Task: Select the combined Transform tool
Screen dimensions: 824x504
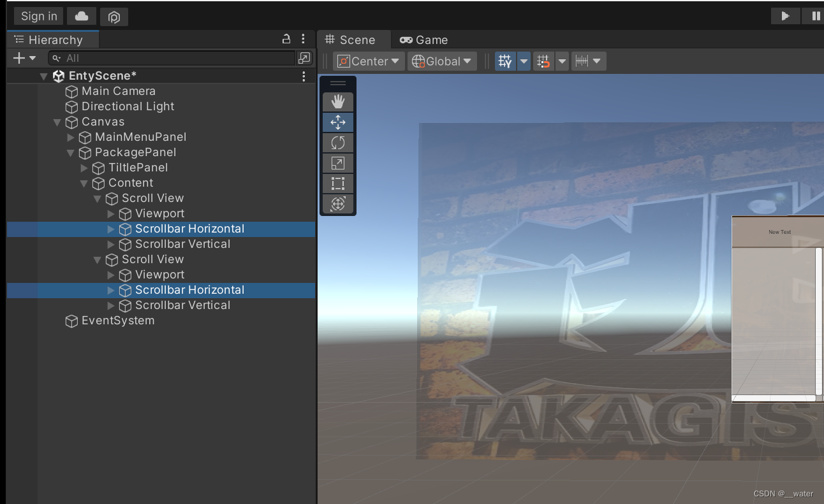Action: 338,204
